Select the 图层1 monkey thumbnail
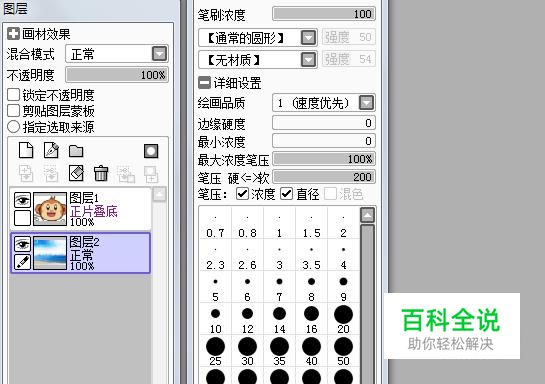This screenshot has height=384, width=545. pyautogui.click(x=50, y=209)
